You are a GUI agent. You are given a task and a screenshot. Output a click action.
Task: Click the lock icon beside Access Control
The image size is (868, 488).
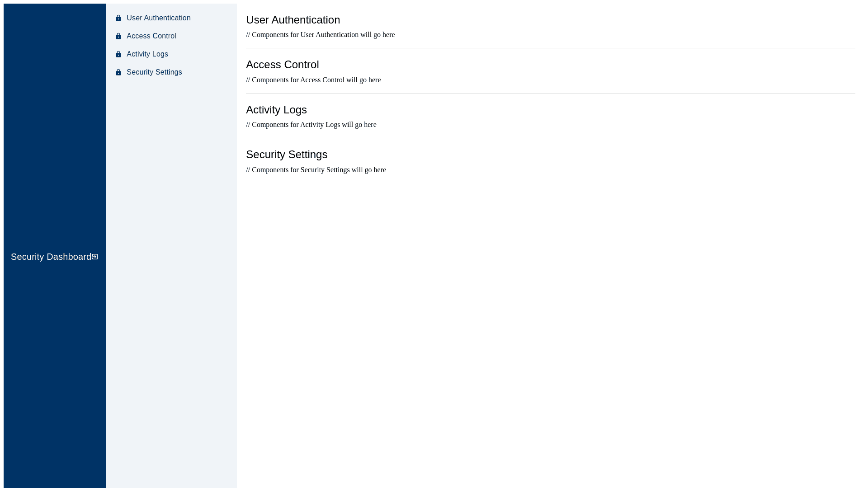click(118, 36)
